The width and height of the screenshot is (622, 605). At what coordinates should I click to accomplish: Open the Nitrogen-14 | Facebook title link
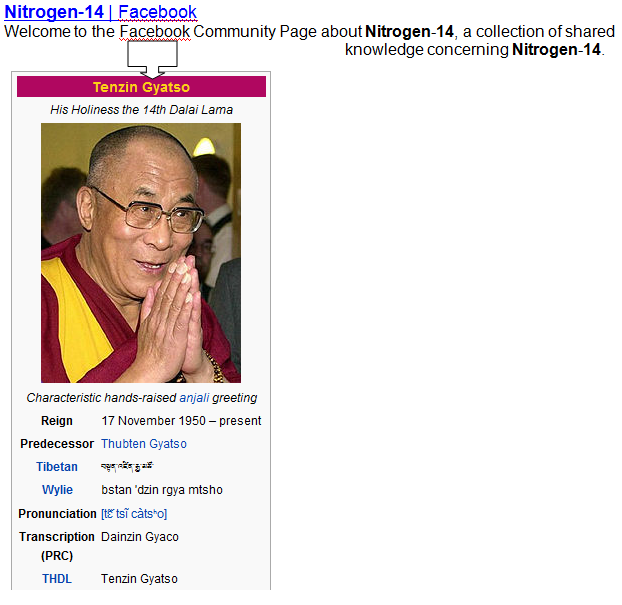tap(100, 12)
